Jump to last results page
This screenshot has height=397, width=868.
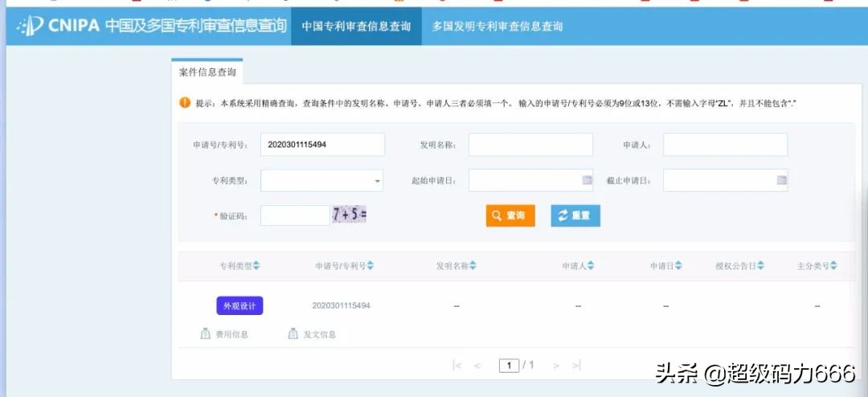575,365
